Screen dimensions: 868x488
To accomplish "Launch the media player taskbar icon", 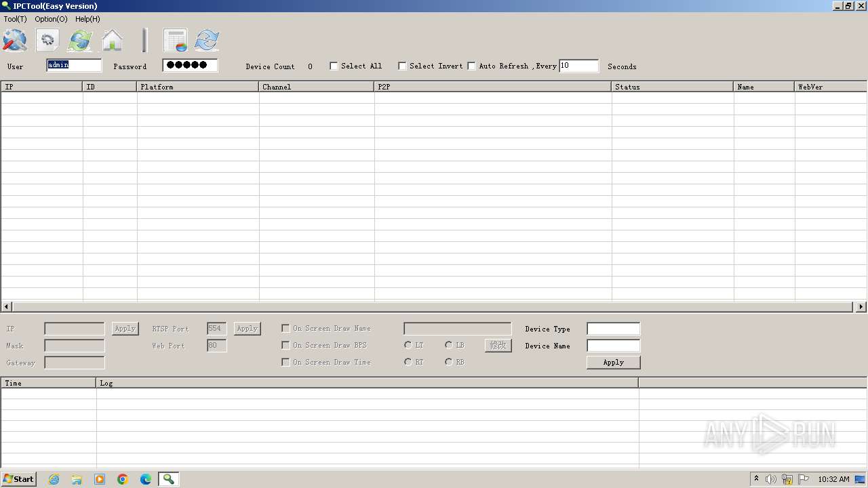I will [100, 479].
